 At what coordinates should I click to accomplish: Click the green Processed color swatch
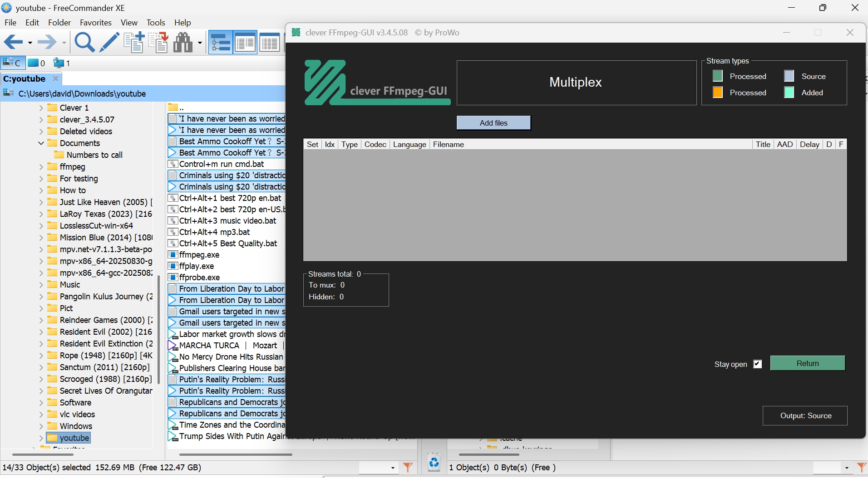click(718, 76)
